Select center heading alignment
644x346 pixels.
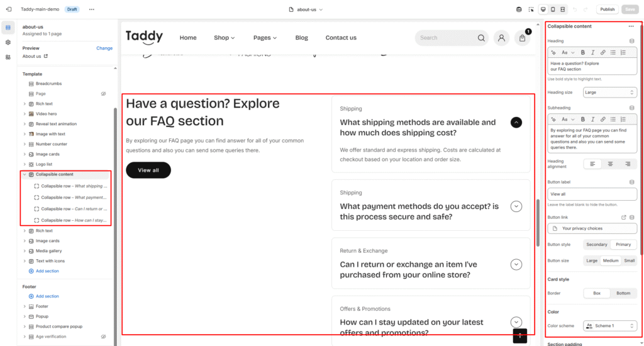(610, 164)
